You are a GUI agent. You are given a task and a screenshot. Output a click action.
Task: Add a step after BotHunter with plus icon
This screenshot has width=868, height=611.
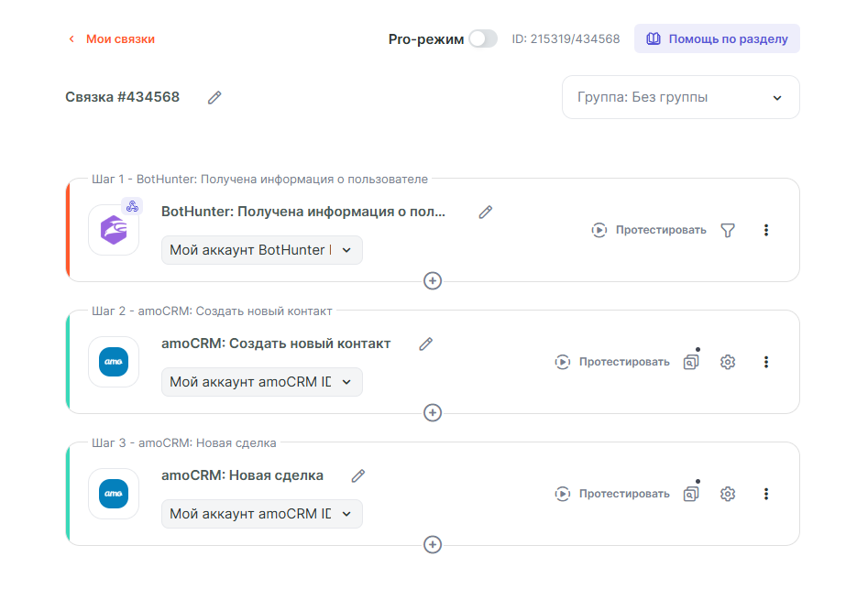(433, 280)
